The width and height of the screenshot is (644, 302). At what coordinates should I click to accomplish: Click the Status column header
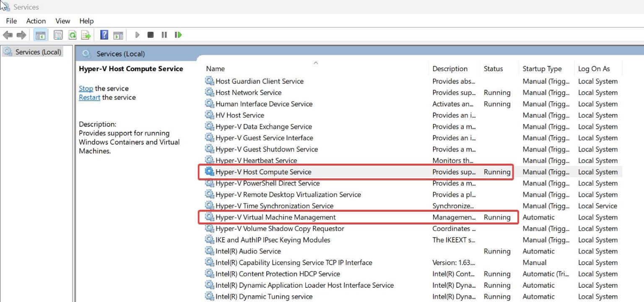coord(493,68)
